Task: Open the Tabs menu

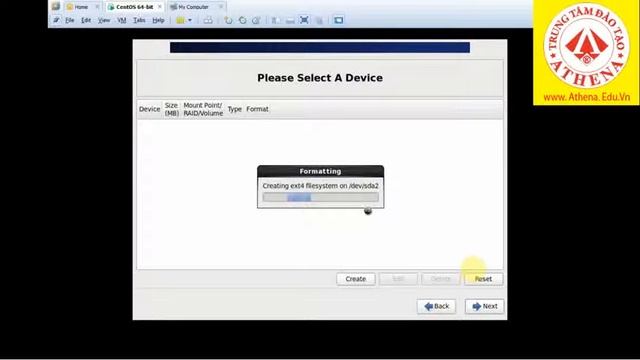Action: [x=139, y=20]
